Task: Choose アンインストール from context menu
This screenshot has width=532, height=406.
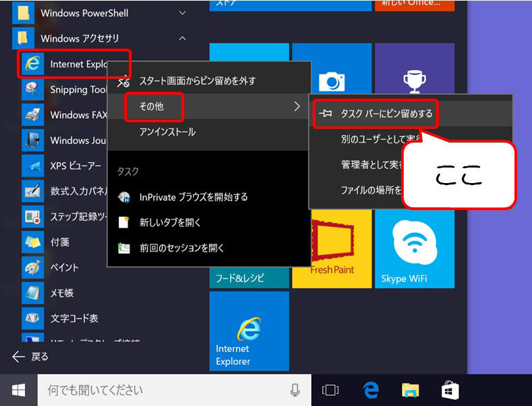Action: [x=209, y=132]
